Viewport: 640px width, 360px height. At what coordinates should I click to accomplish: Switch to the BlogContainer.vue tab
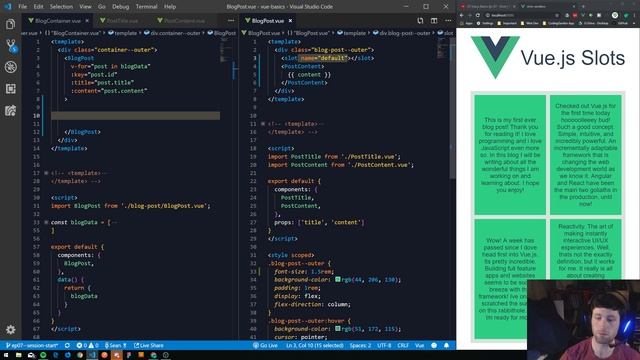(58, 21)
